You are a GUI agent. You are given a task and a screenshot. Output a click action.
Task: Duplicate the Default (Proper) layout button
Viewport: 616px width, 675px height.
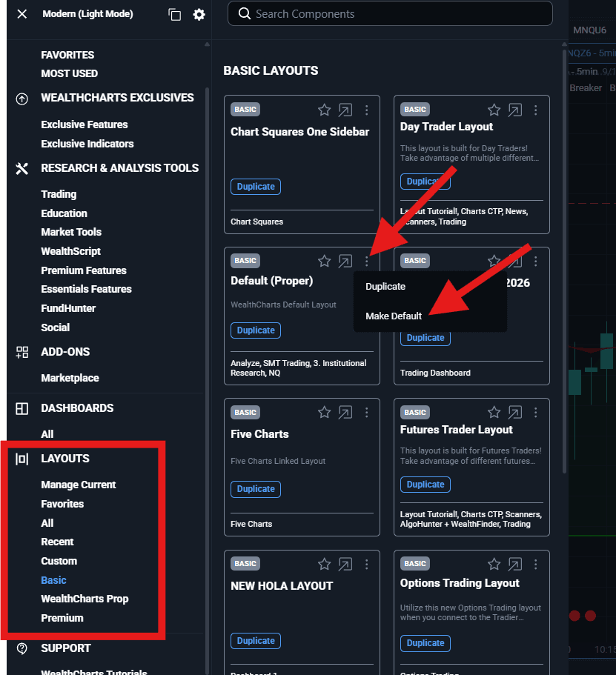pyautogui.click(x=256, y=330)
